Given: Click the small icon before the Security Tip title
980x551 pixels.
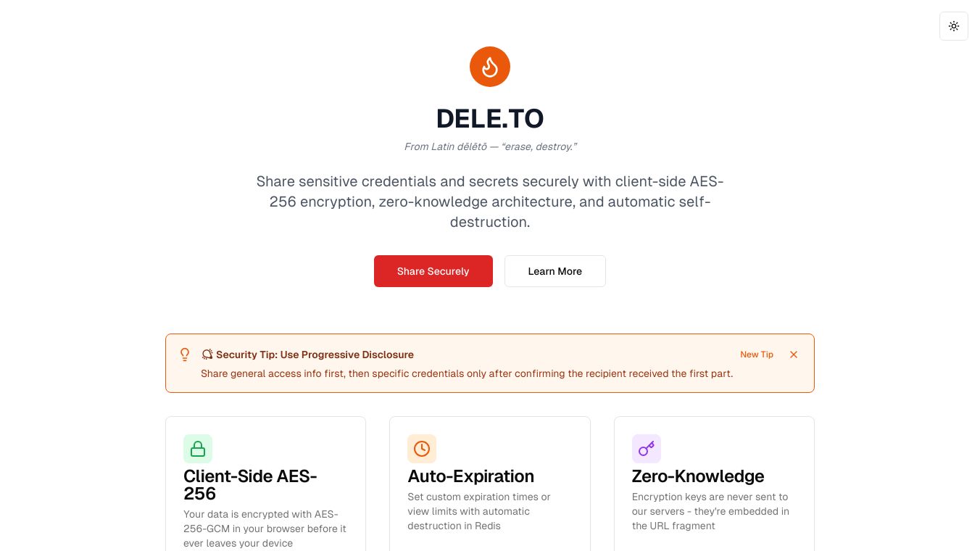Looking at the screenshot, I should coord(207,355).
